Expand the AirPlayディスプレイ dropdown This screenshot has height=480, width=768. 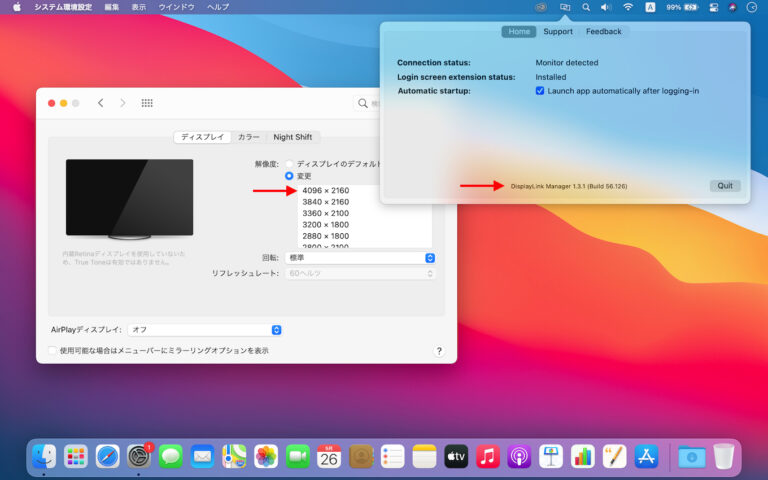205,329
